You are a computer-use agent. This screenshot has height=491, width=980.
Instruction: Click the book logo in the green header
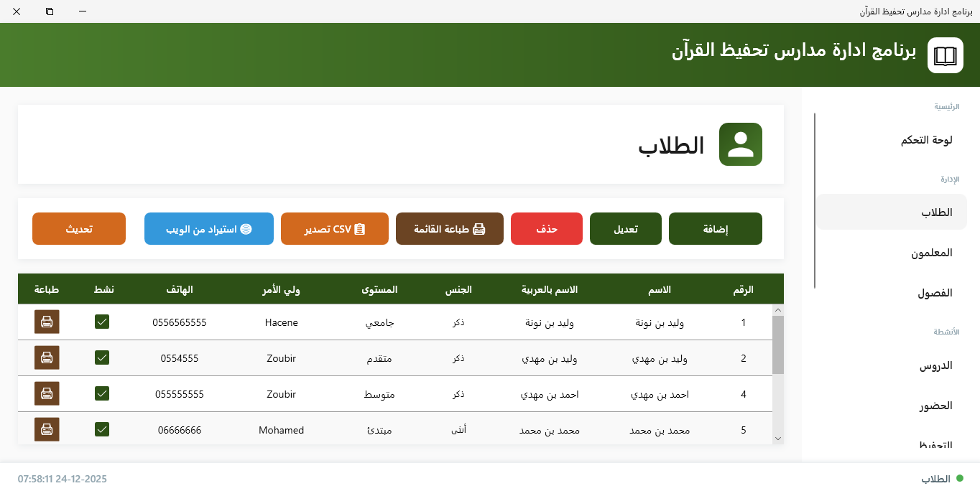(x=945, y=55)
